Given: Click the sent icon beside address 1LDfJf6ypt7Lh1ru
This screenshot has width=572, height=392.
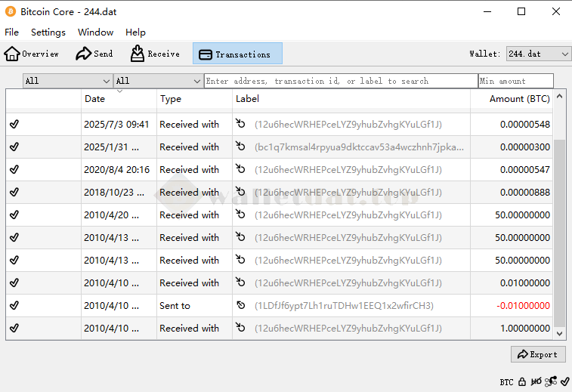Looking at the screenshot, I should click(x=241, y=306).
